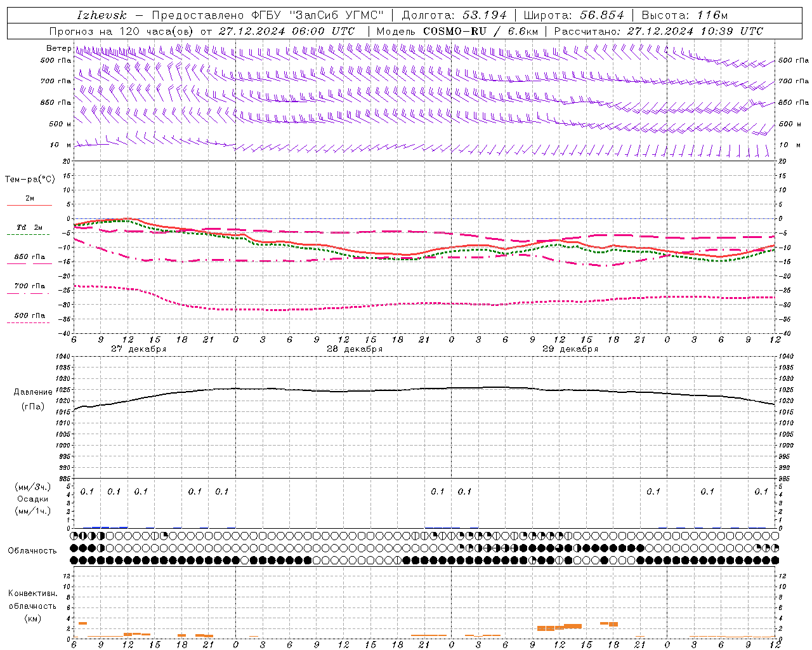Click the Осадки precipitation label
This screenshot has height=650, width=812.
tap(32, 499)
